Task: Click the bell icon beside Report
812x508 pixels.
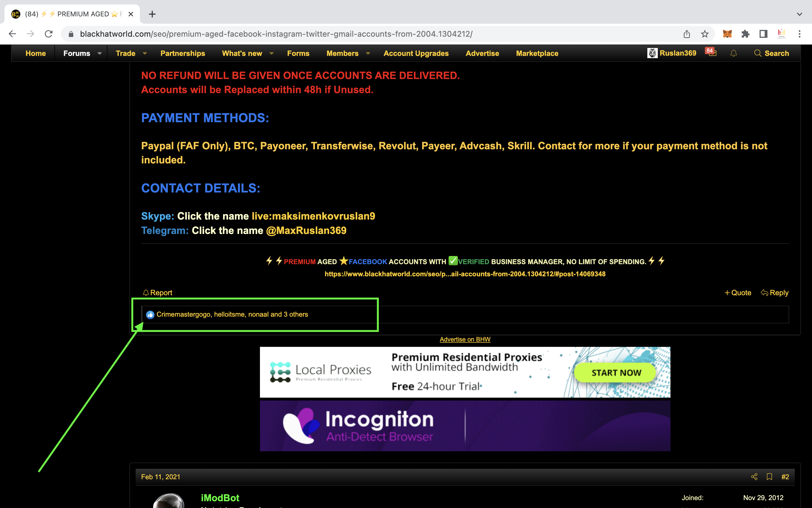Action: click(145, 293)
